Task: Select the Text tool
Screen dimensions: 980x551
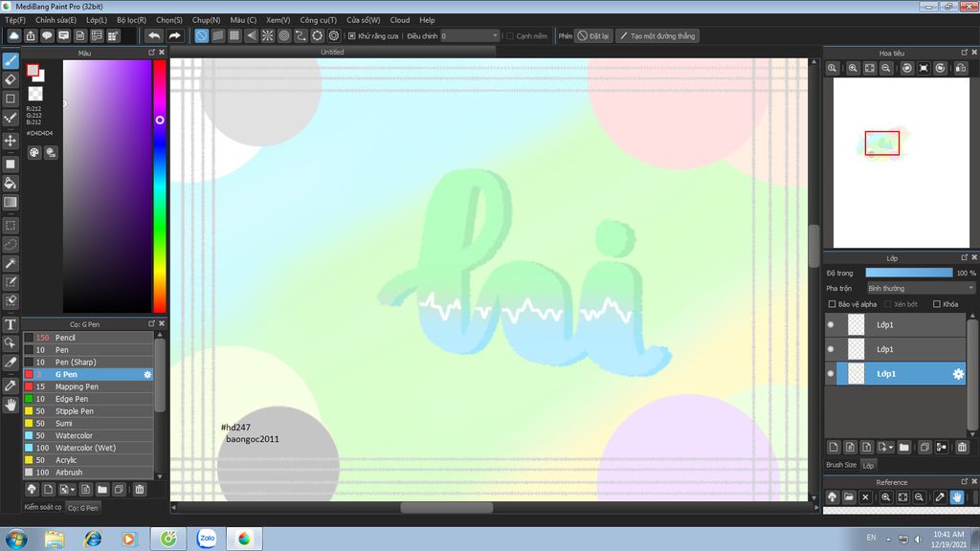Action: [11, 324]
